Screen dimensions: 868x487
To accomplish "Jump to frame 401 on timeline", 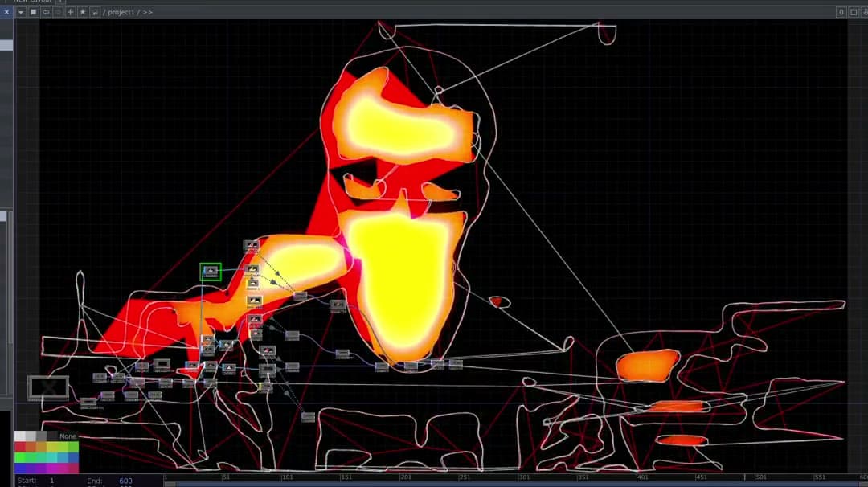I will coord(642,477).
